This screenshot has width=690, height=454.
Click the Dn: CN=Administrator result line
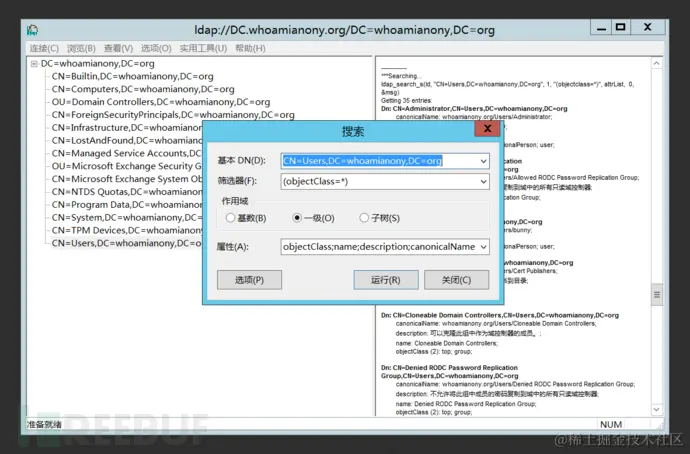474,109
